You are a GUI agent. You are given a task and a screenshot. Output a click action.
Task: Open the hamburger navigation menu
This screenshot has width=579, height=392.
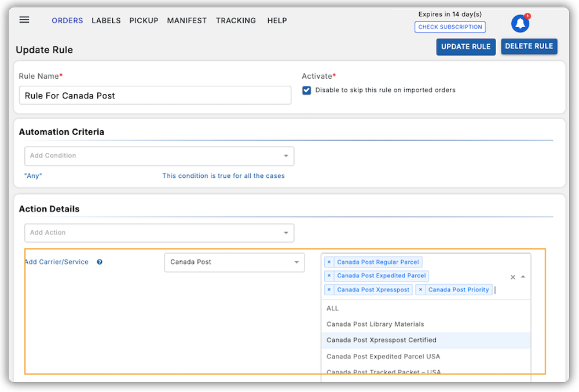pos(24,20)
